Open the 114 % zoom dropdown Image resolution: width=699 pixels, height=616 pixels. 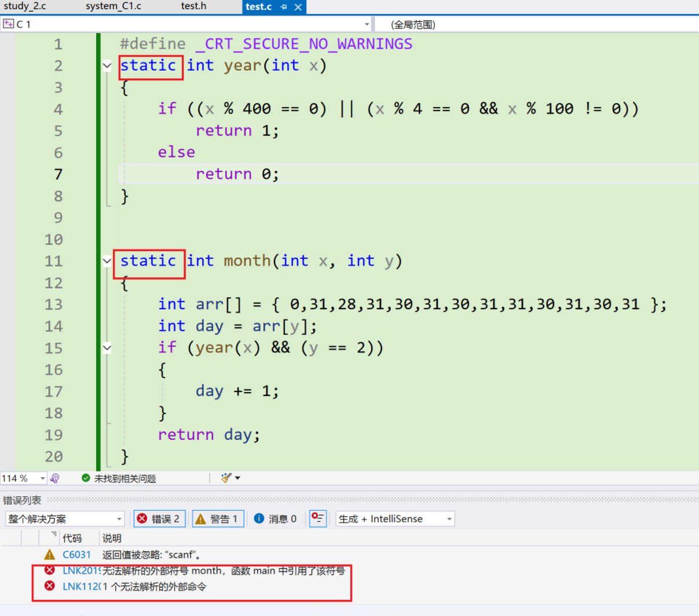[x=42, y=478]
